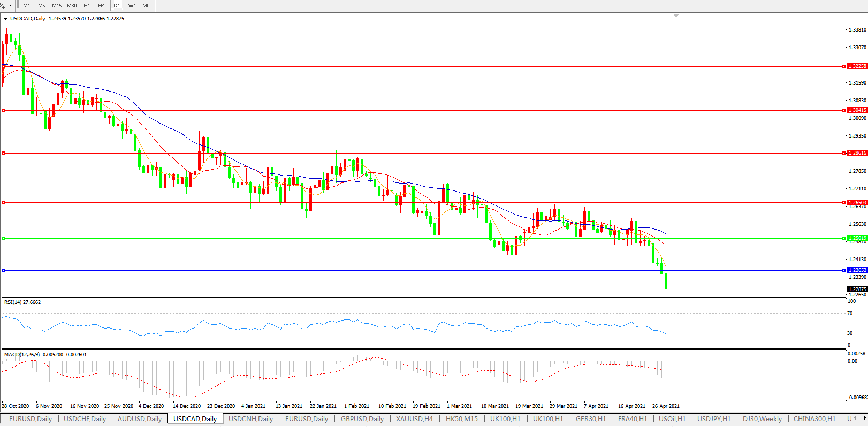The image size is (868, 427).
Task: Switch to the GBPUSD,Daily tab
Action: 362,419
